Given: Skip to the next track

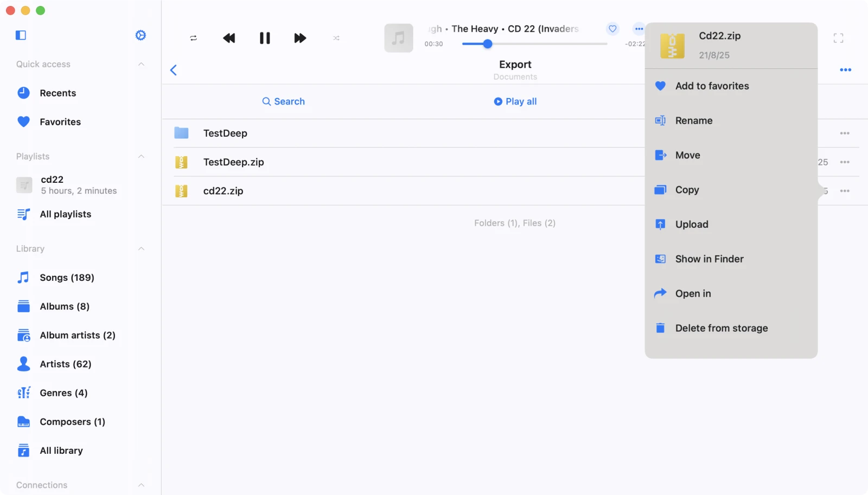Looking at the screenshot, I should 300,38.
